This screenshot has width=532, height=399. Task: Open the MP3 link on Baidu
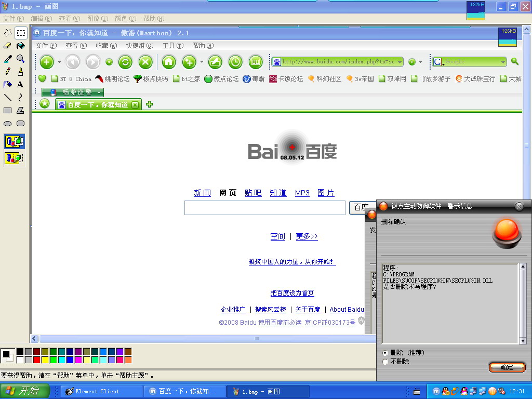pyautogui.click(x=302, y=193)
